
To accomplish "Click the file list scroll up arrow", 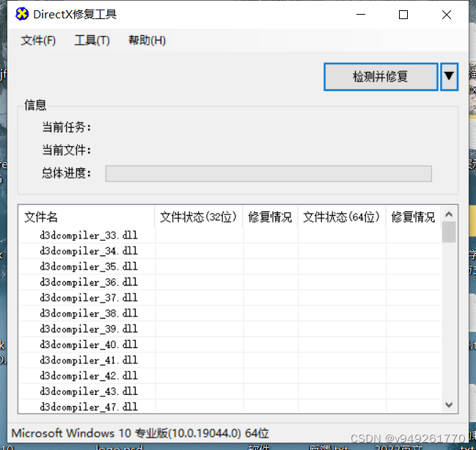I will [x=449, y=214].
